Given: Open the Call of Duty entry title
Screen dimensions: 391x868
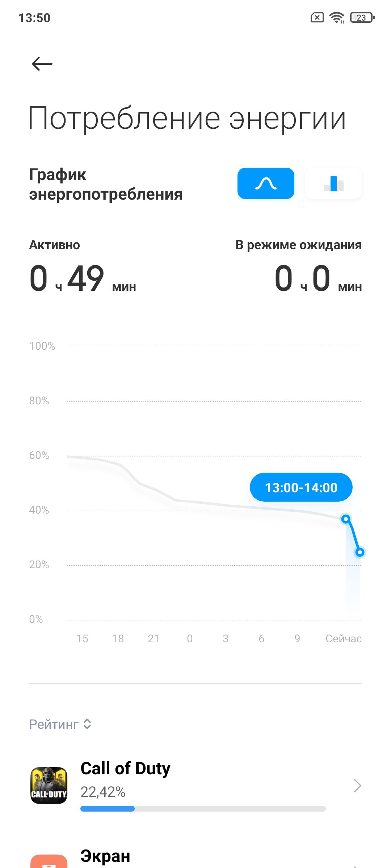Looking at the screenshot, I should (125, 769).
